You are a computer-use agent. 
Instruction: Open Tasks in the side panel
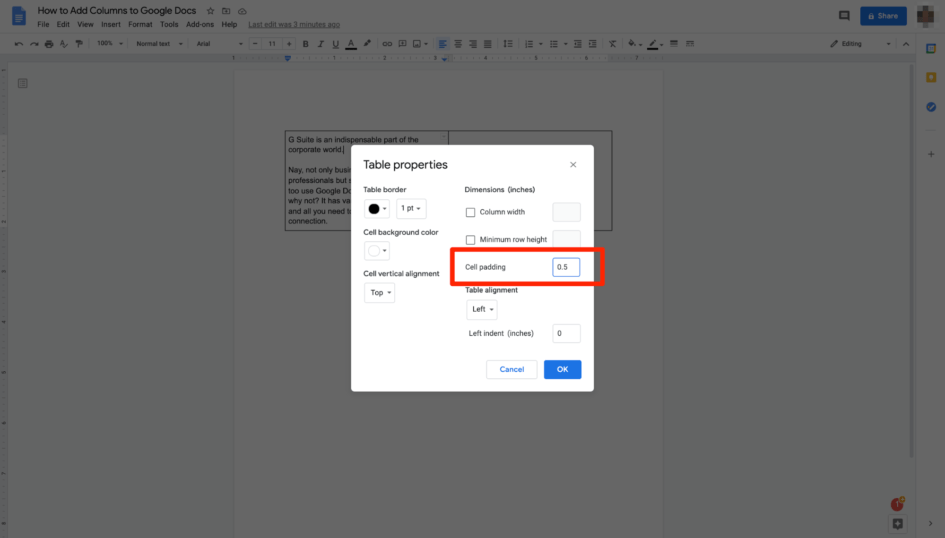(931, 107)
